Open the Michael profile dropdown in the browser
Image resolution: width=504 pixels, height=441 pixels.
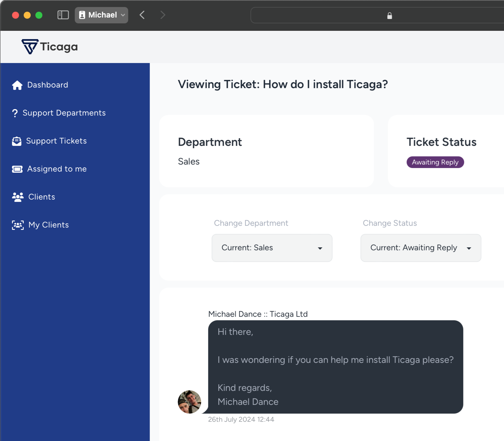click(101, 15)
